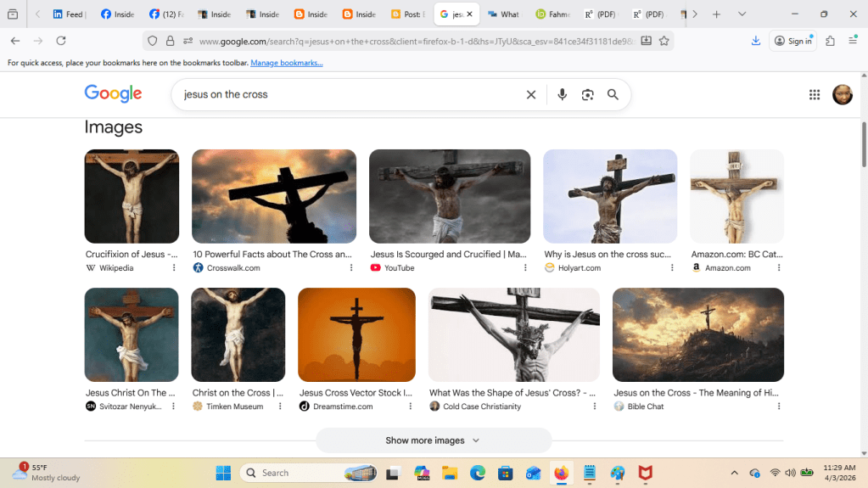
Task: Launch Microsoft Edge from the taskbar
Action: pyautogui.click(x=477, y=473)
